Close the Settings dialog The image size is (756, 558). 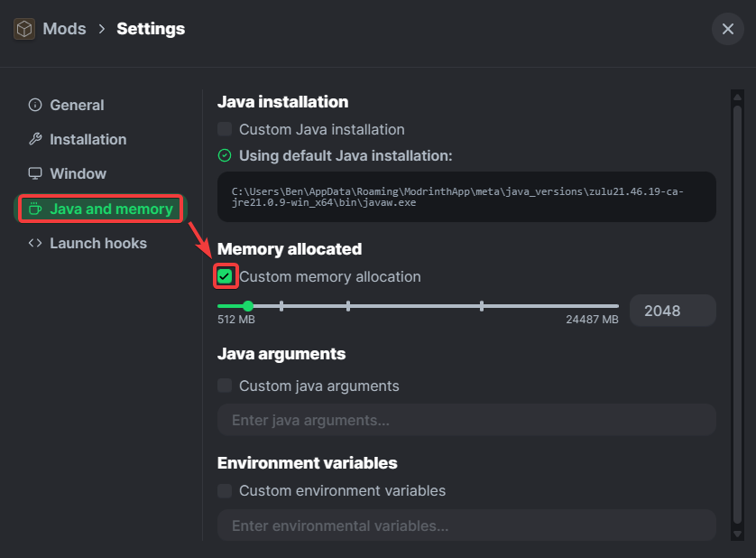tap(727, 29)
